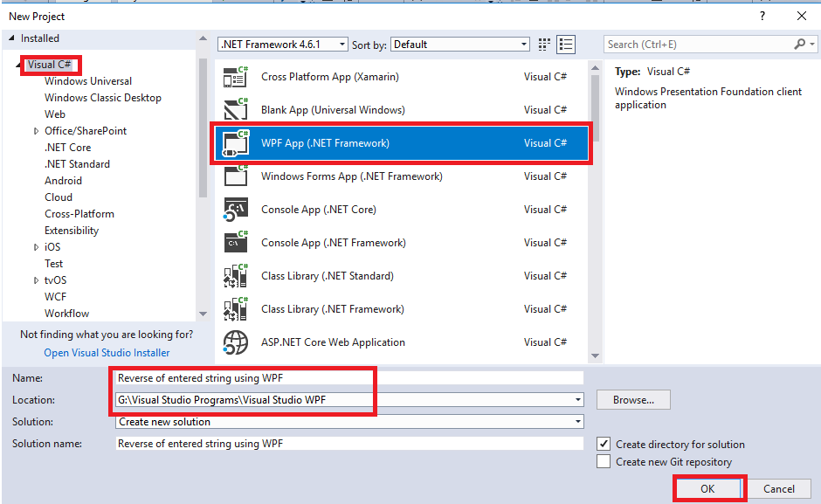The width and height of the screenshot is (821, 504).
Task: Select Console App (.NET Core) text
Action: coord(319,210)
